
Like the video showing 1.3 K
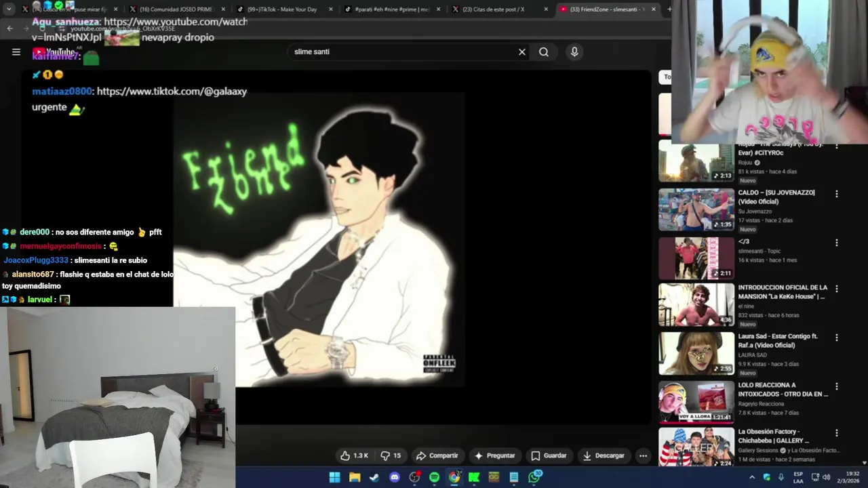coord(356,455)
